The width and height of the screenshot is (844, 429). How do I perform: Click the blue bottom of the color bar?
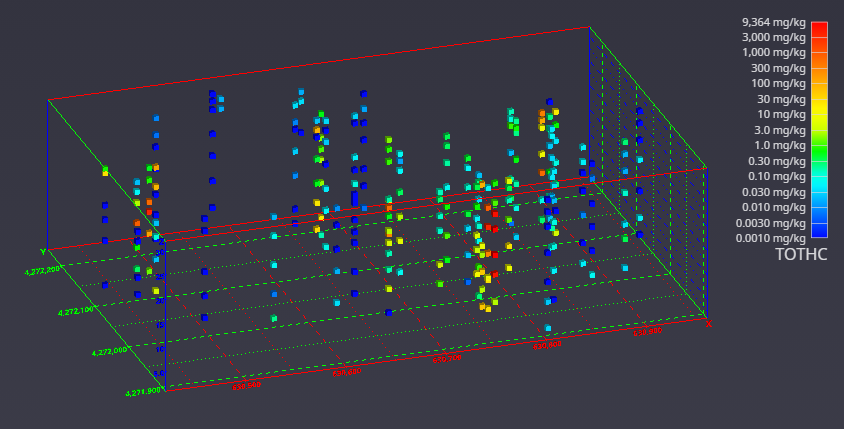click(x=819, y=233)
